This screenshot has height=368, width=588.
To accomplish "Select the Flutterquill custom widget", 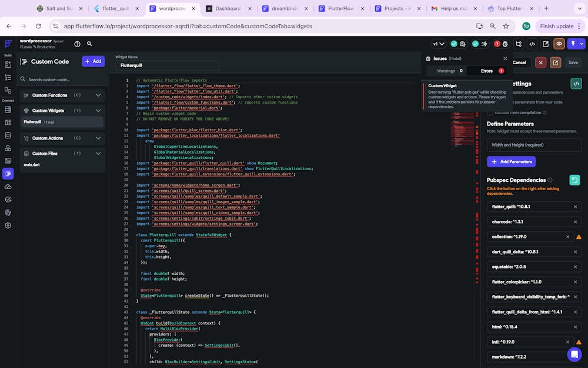I will (x=62, y=122).
